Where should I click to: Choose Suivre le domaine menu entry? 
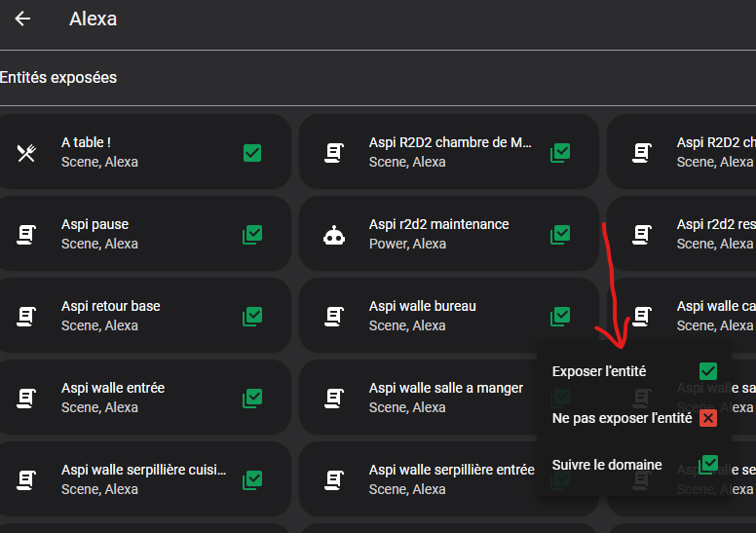point(634,465)
